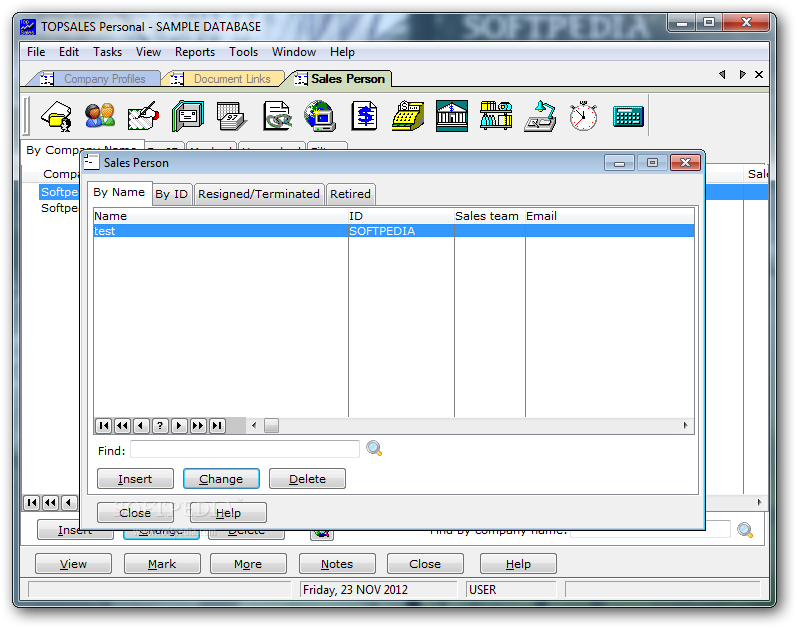Click the globe and computer toolbar icon

[x=320, y=116]
